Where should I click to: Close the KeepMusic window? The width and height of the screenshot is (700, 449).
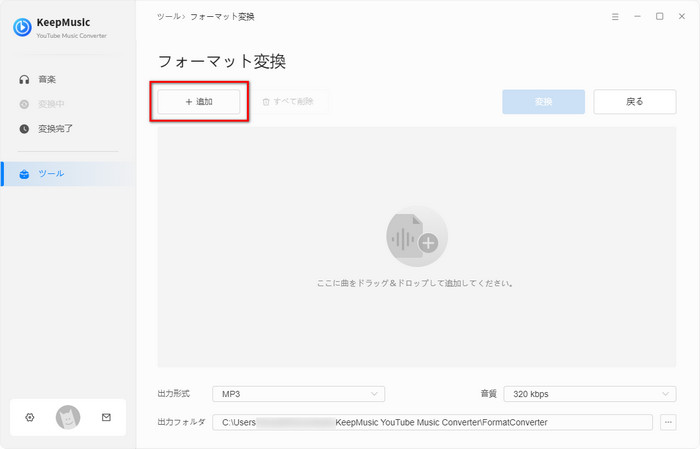coord(682,17)
